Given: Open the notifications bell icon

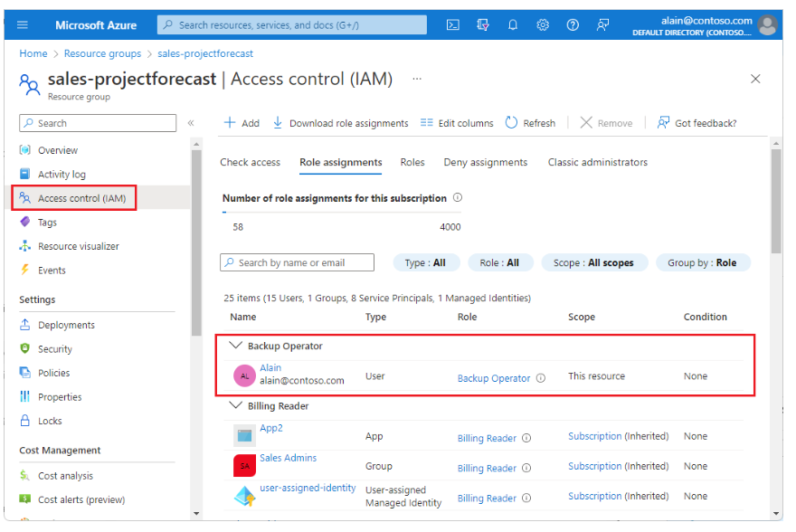Looking at the screenshot, I should point(513,25).
